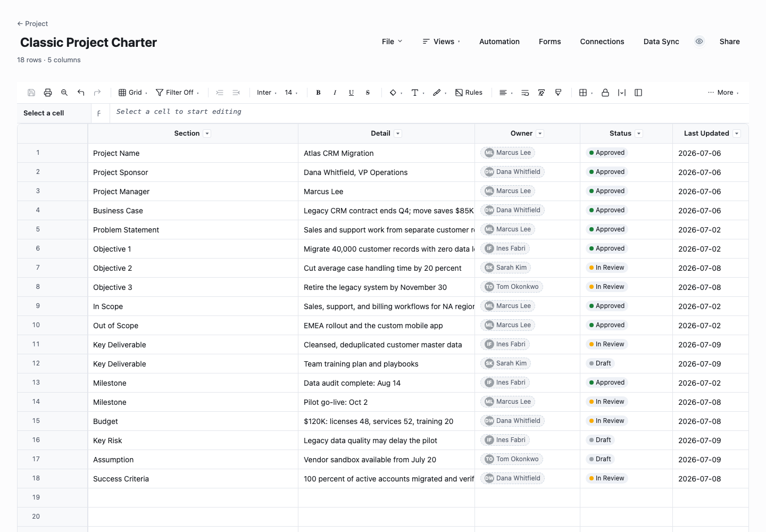Screen dimensions: 766x532
Task: Toggle italic formatting
Action: click(x=335, y=93)
